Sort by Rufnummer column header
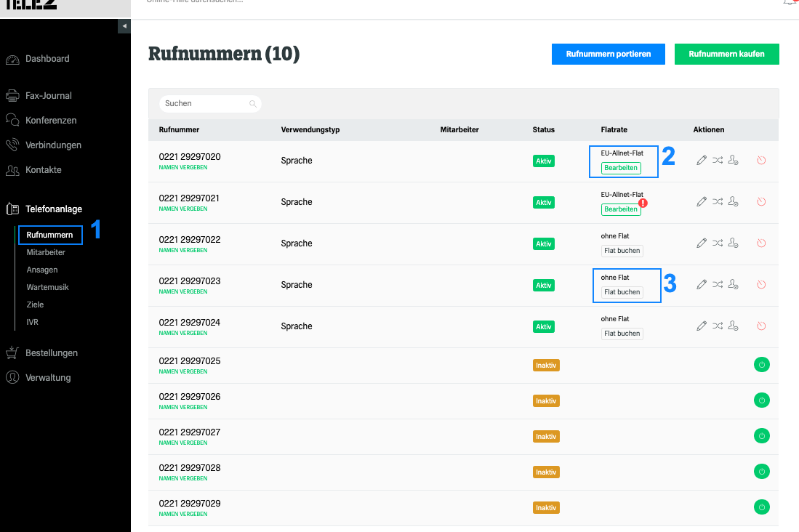 point(179,129)
